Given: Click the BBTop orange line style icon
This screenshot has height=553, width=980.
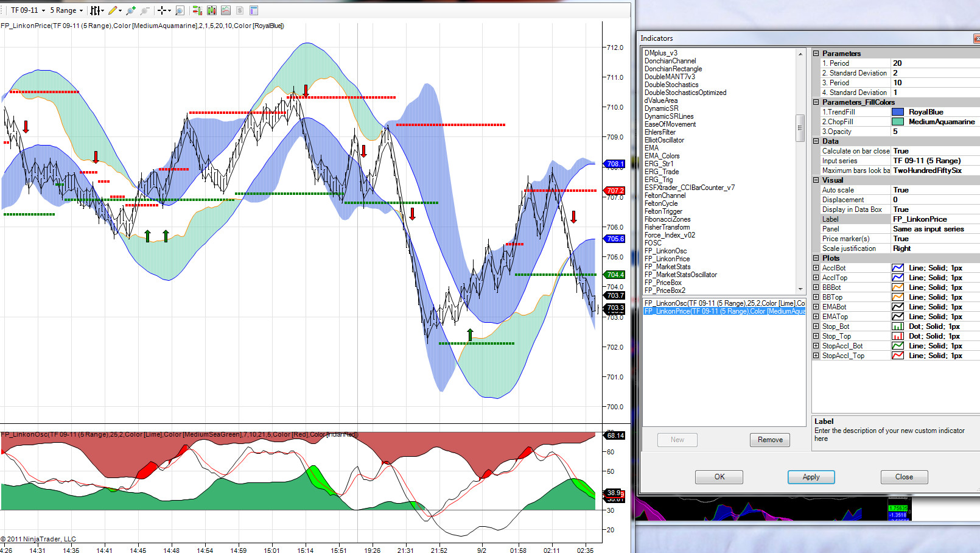Looking at the screenshot, I should pyautogui.click(x=897, y=297).
